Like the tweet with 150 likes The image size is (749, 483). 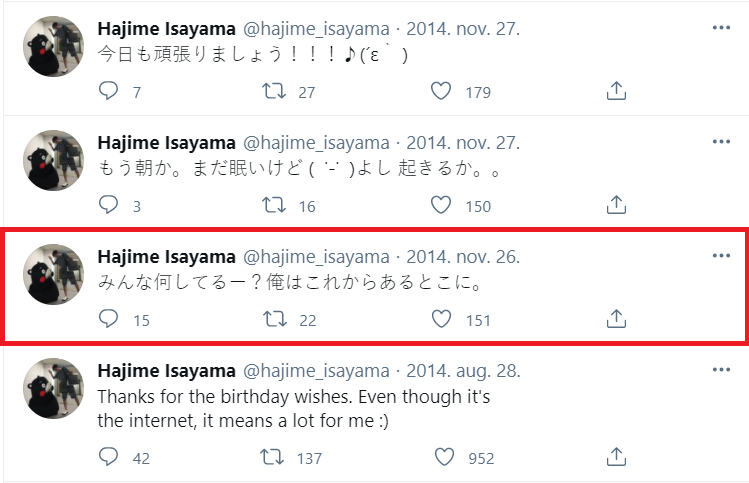441,206
